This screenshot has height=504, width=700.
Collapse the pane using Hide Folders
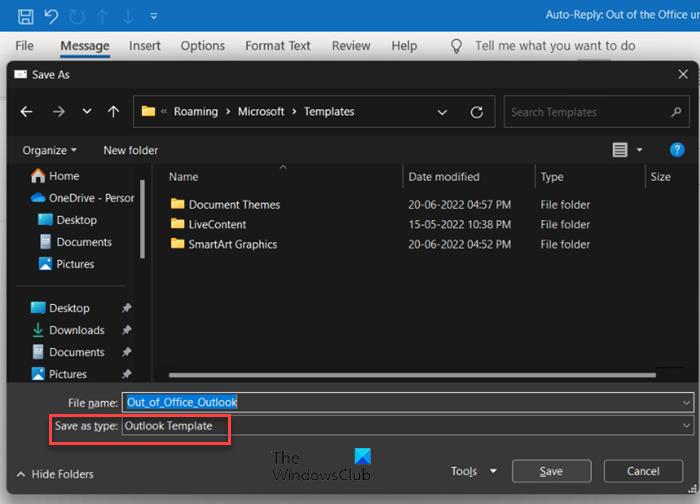[55, 474]
